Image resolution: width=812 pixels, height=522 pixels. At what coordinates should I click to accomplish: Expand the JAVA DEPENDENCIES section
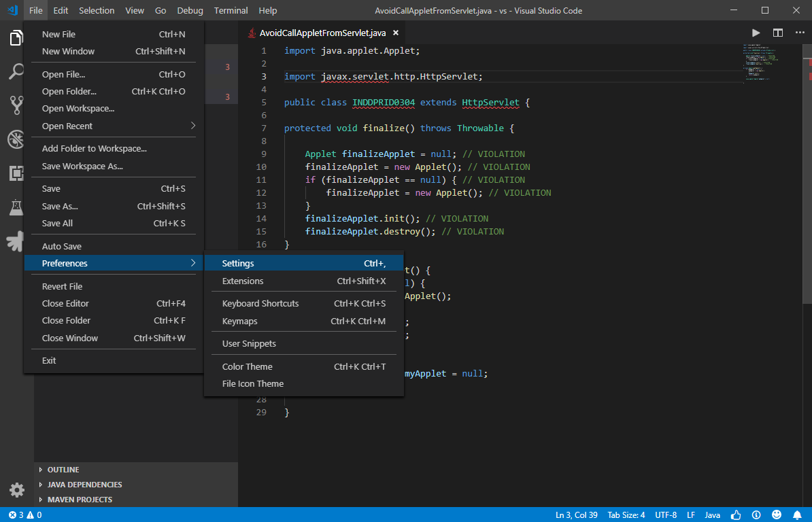pos(84,485)
